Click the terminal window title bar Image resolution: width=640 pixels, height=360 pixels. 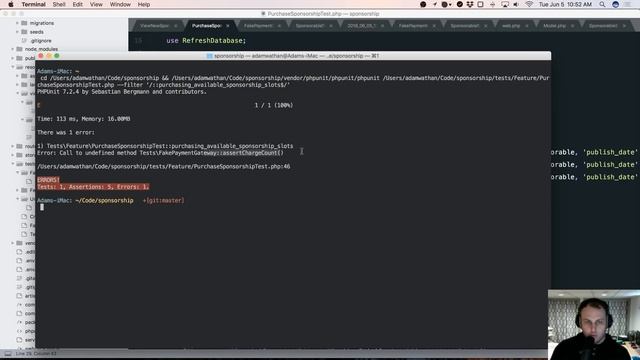[293, 56]
